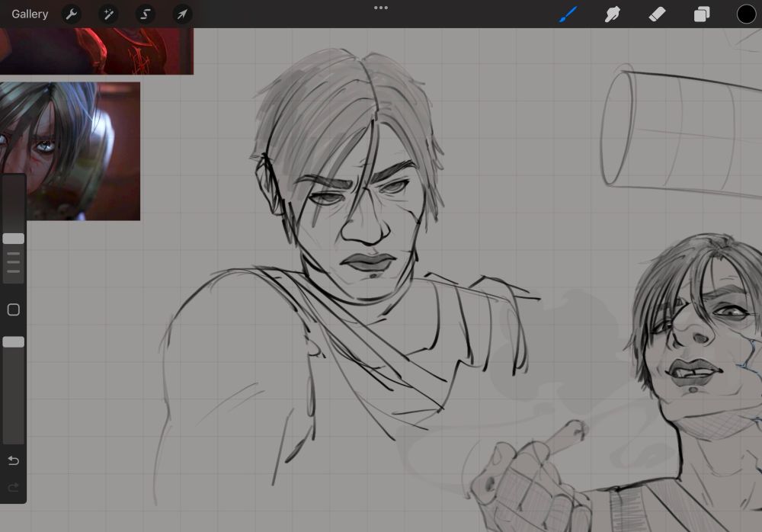Activate the Transform arrow tool

click(x=182, y=14)
